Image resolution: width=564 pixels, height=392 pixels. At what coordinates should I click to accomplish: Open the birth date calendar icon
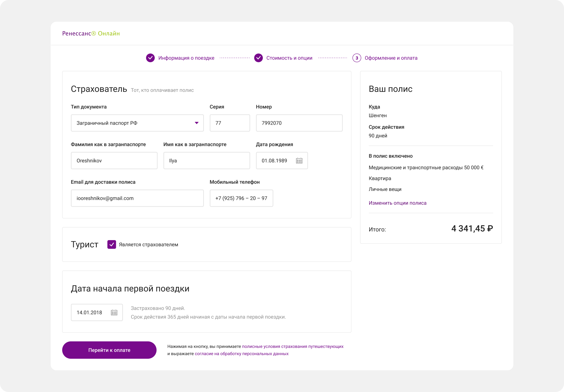click(299, 161)
